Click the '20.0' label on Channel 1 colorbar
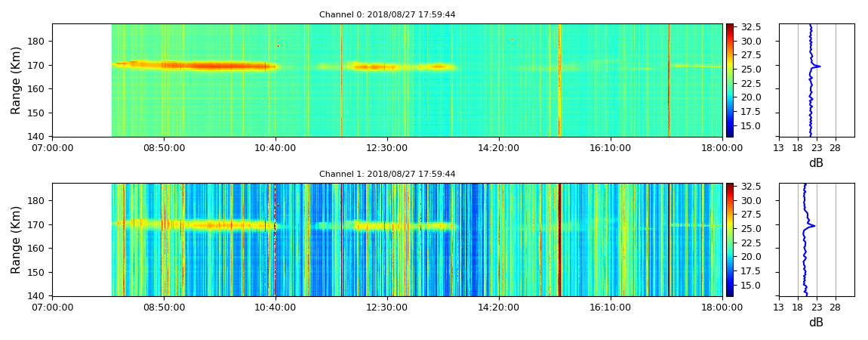Screen dimensions: 868x340 (x=751, y=257)
